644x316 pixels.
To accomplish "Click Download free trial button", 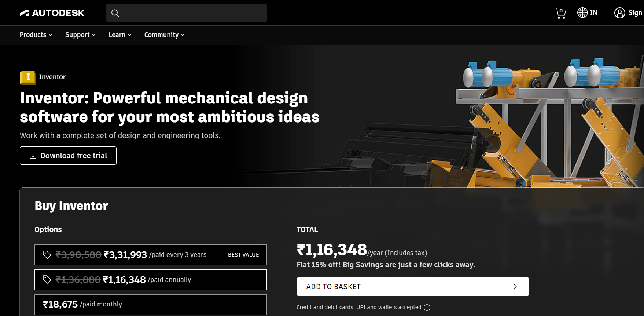I will 68,156.
